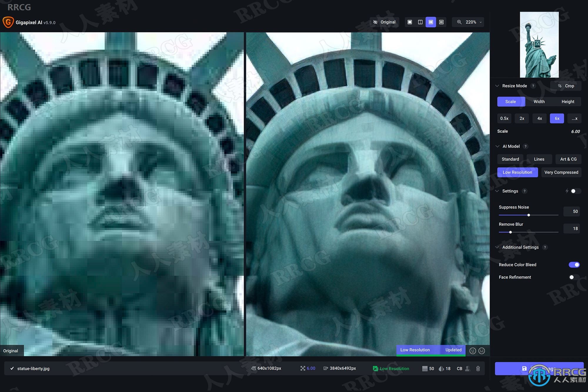The image size is (588, 392).
Task: Select the 4x scale button
Action: pos(539,118)
